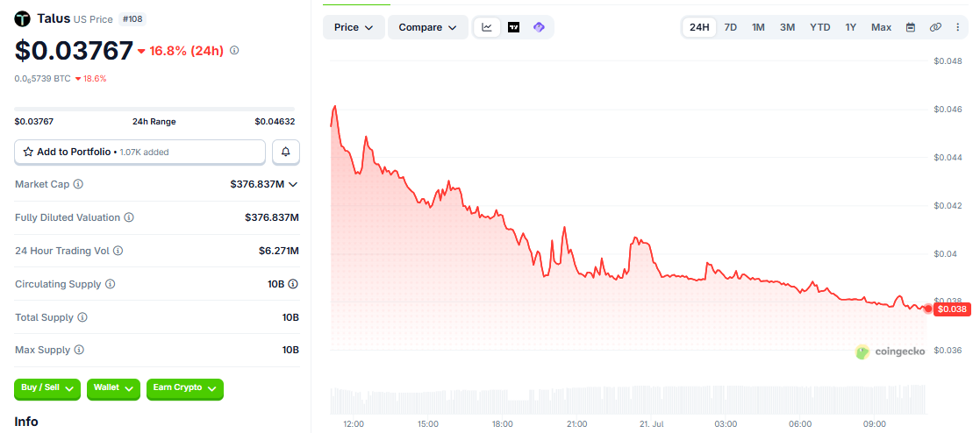The height and width of the screenshot is (433, 980).
Task: Open Market Cap info tooltip icon
Action: [x=78, y=184]
